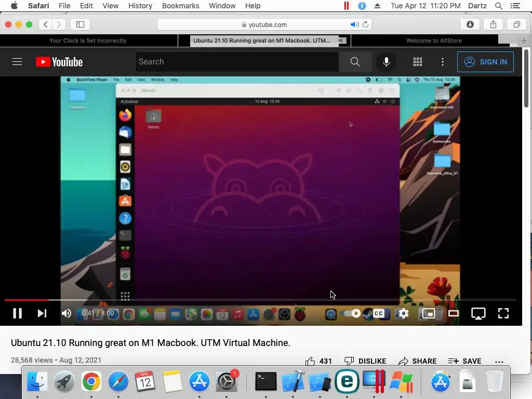The height and width of the screenshot is (399, 532).
Task: Show Safari tab overview button
Action: [517, 24]
